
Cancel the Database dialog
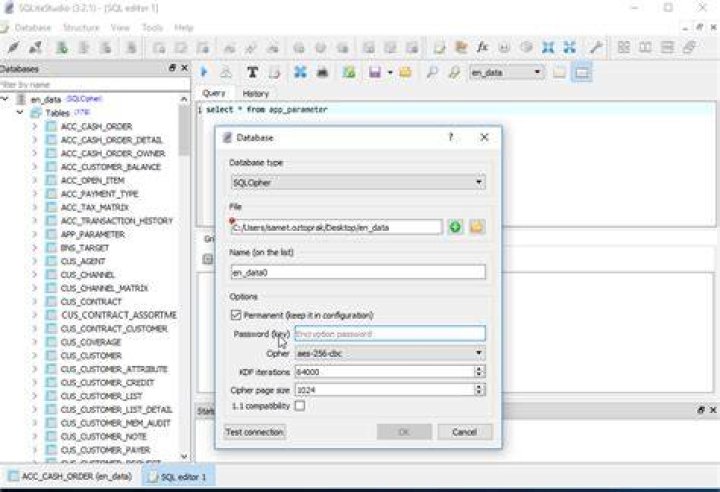[x=464, y=432]
